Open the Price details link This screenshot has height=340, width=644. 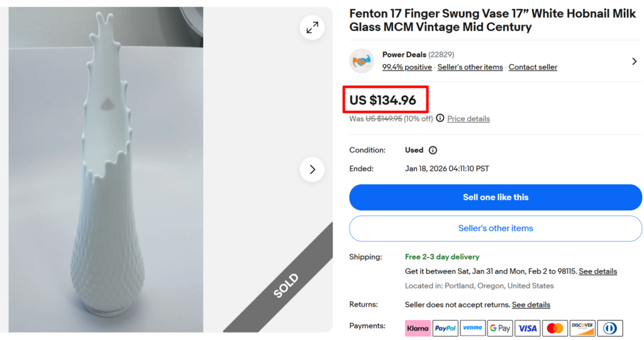[469, 119]
